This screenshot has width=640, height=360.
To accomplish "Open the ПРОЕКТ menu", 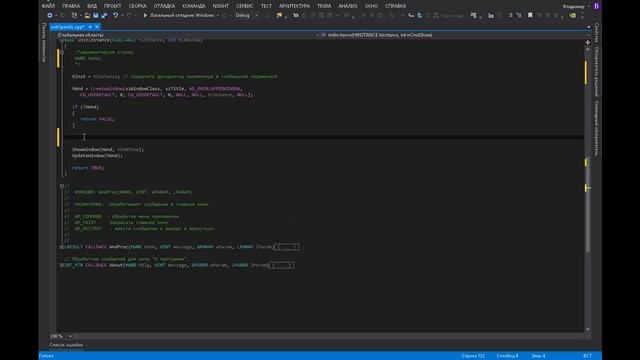I will (113, 6).
